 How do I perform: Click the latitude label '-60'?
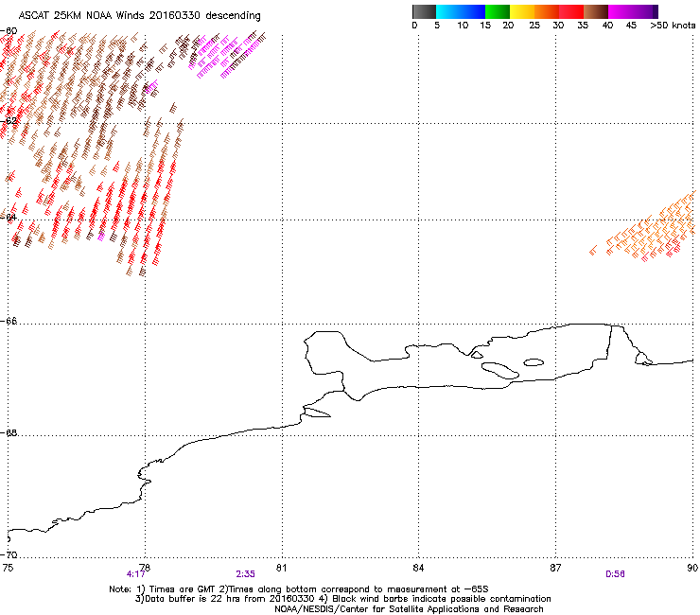[9, 31]
